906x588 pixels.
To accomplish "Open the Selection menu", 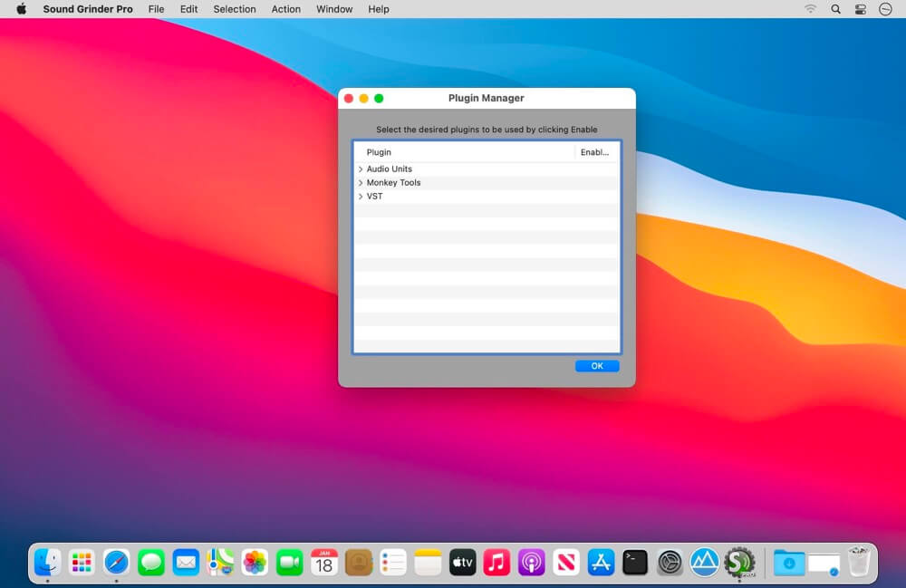I will tap(234, 9).
